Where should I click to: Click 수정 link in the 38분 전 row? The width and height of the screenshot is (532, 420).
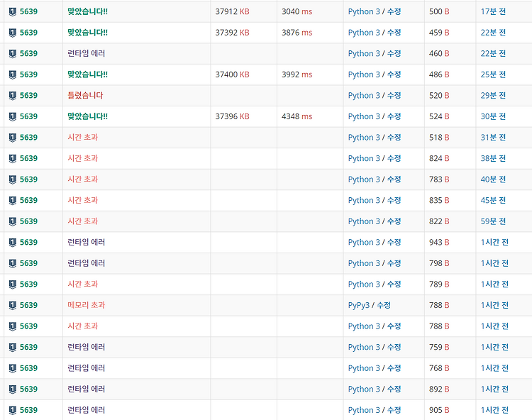[x=394, y=158]
